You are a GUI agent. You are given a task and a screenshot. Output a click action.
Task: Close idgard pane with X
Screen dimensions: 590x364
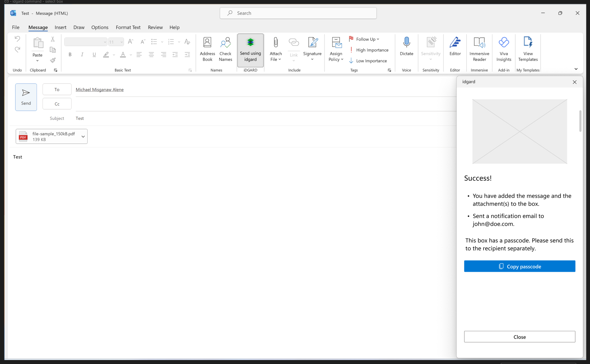coord(574,82)
